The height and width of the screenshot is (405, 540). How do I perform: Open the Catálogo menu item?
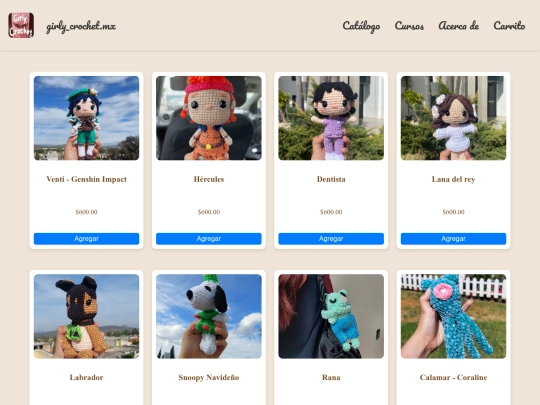[x=361, y=26]
